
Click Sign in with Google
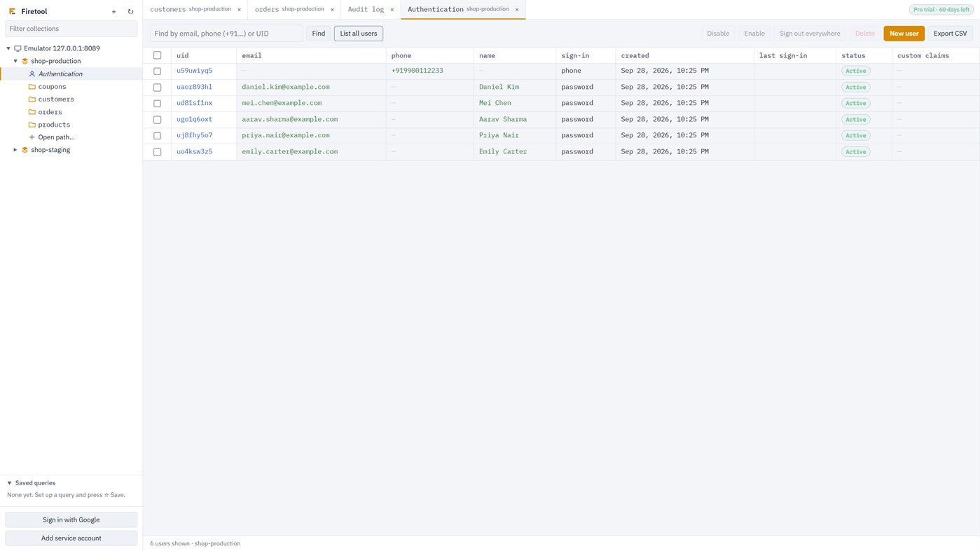71,519
